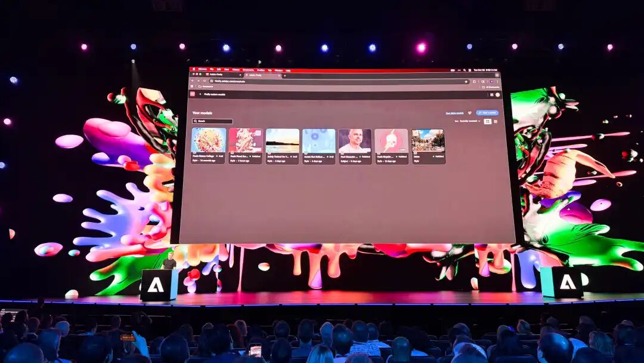Image resolution: width=644 pixels, height=363 pixels.
Task: Open the Test style models link
Action: [454, 112]
